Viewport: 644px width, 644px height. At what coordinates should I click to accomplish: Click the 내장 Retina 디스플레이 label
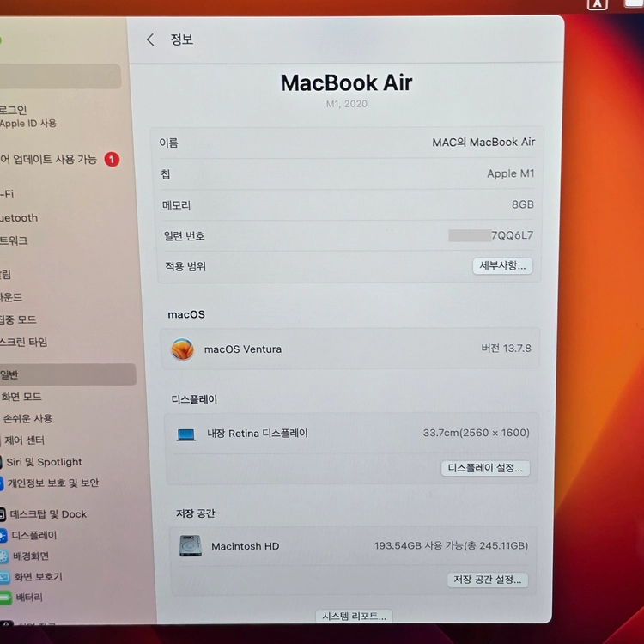[258, 434]
